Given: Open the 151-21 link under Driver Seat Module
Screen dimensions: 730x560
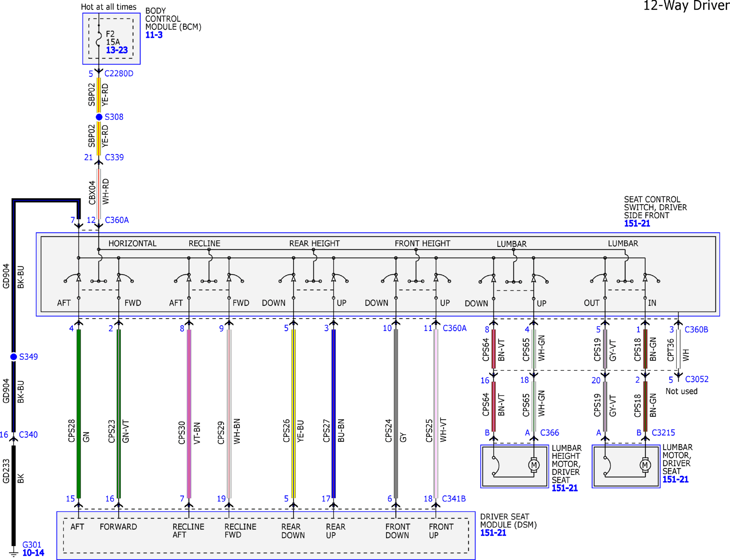Looking at the screenshot, I should click(493, 533).
